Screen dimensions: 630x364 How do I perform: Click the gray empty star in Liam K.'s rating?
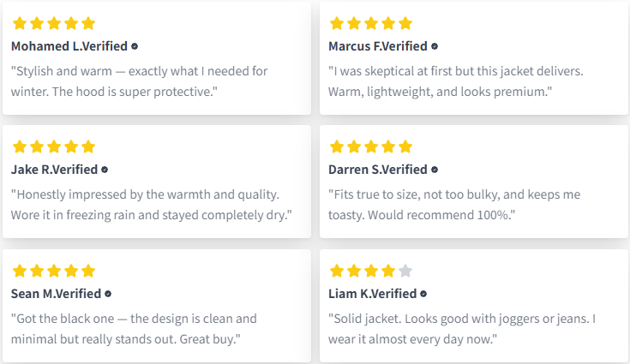coord(405,271)
